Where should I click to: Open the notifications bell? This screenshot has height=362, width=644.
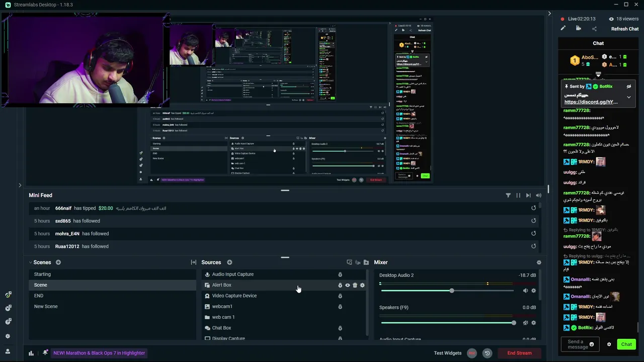click(x=45, y=353)
